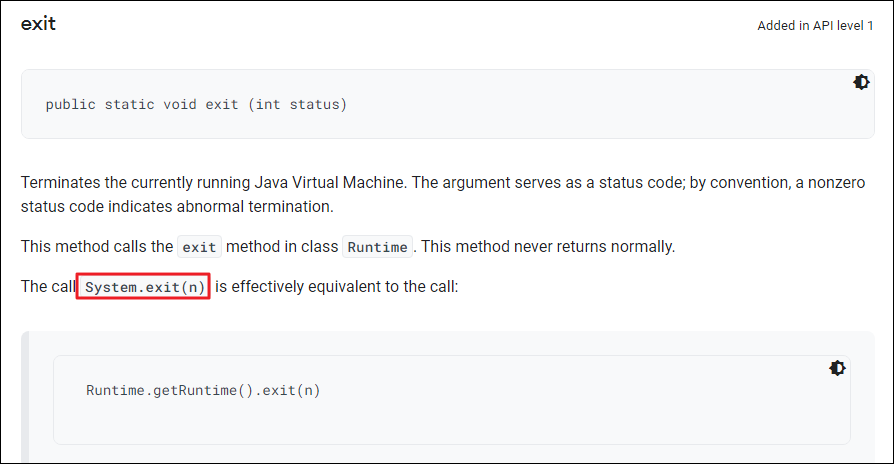Click the status parameter in the signature

[x=315, y=104]
